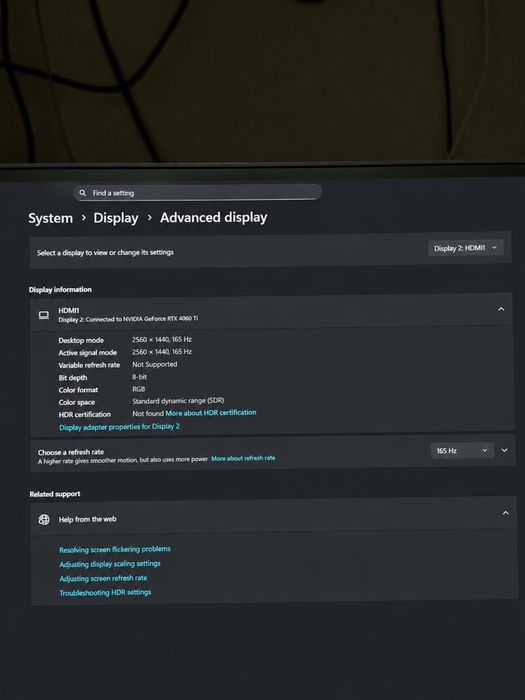Click the Bit depth value 8-bit
Screen dimensions: 525x700
(x=139, y=377)
